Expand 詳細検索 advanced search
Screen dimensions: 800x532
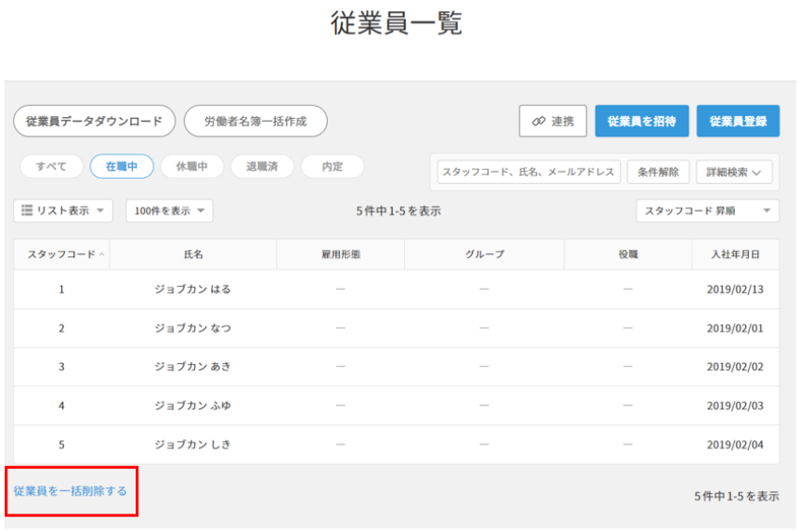click(734, 172)
